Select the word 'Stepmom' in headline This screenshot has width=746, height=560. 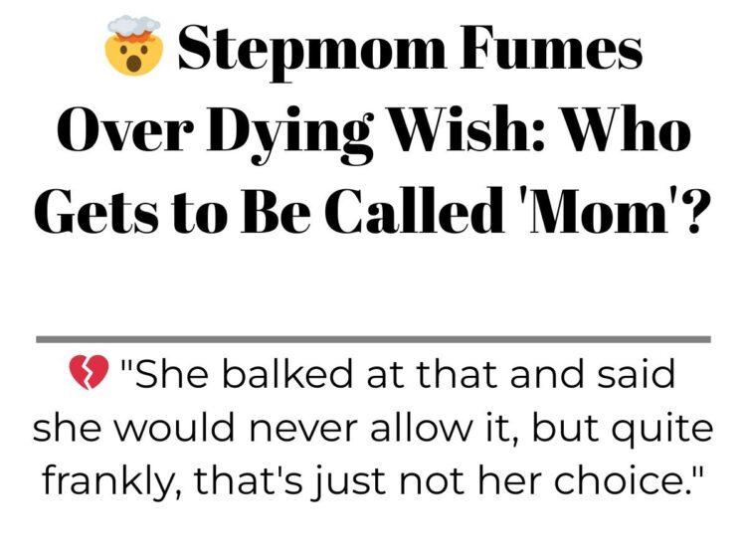[x=312, y=51]
